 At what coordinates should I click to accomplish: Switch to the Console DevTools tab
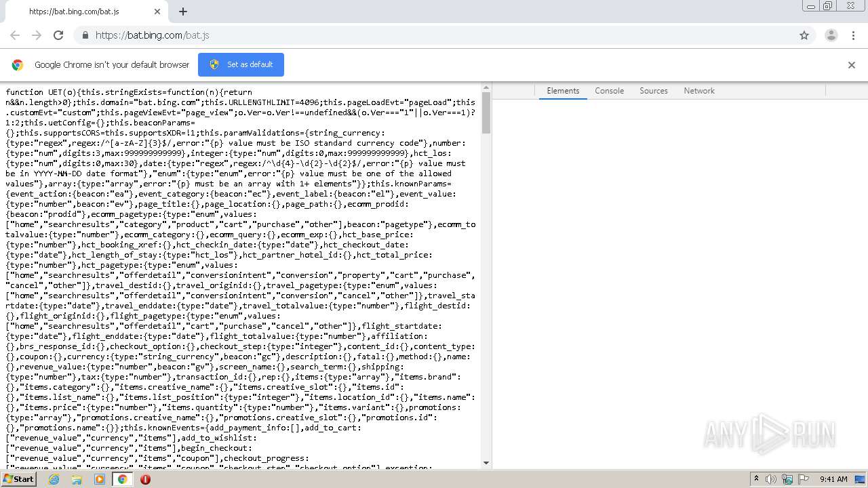pyautogui.click(x=609, y=91)
